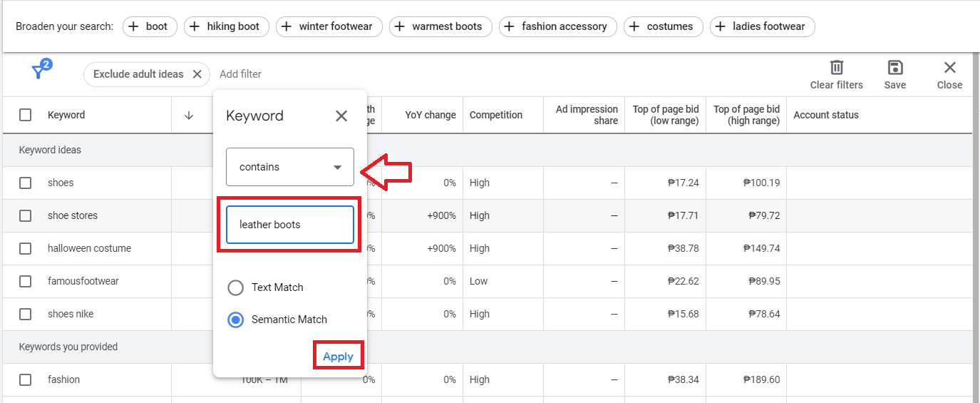Image resolution: width=980 pixels, height=403 pixels.
Task: Add 'ladies footwear' suggestion chip
Action: (763, 26)
